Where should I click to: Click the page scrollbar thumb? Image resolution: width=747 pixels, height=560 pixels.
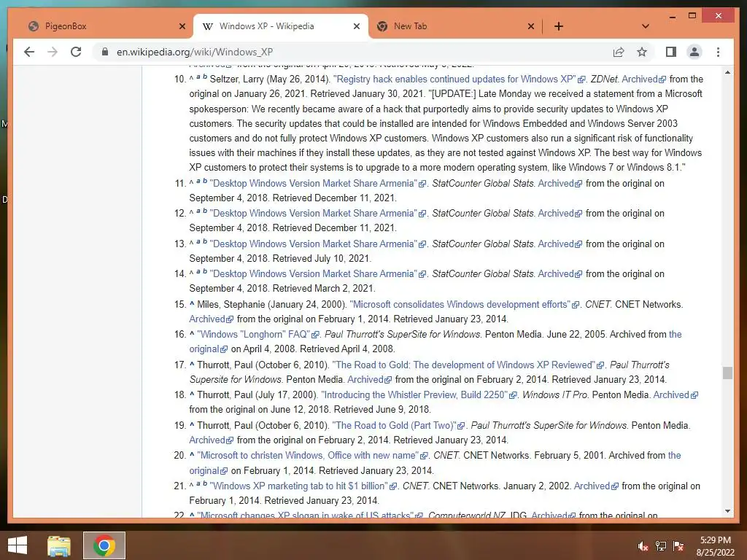(727, 373)
